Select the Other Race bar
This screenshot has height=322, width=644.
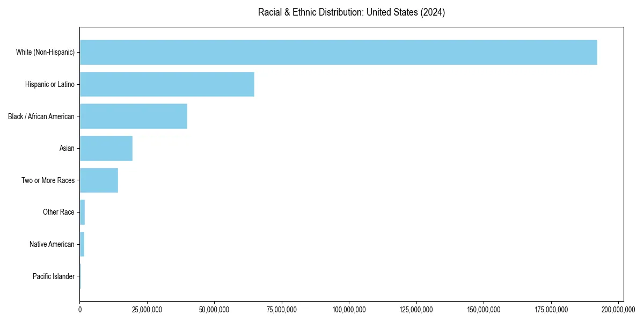coord(82,212)
